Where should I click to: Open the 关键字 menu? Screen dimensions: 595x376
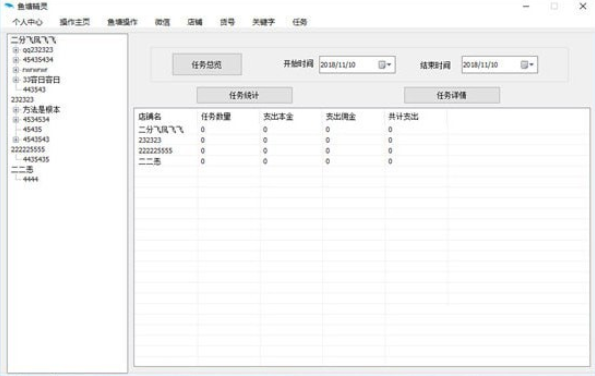pos(263,22)
